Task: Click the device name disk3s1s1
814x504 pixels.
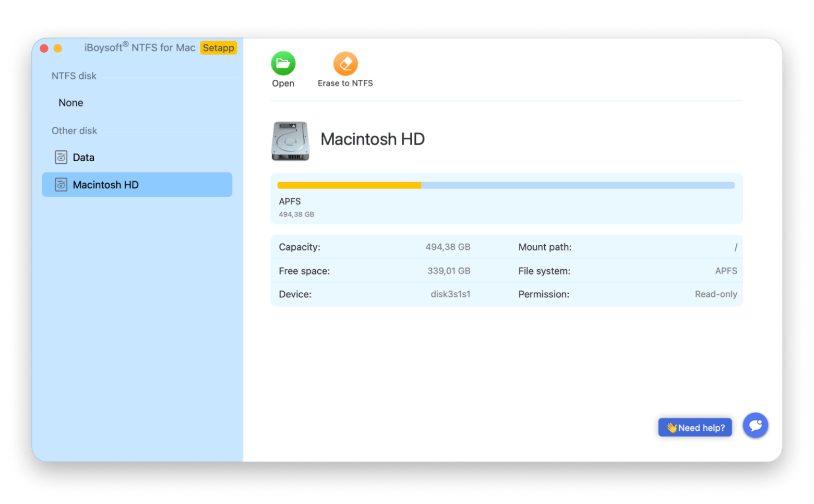Action: [x=450, y=294]
